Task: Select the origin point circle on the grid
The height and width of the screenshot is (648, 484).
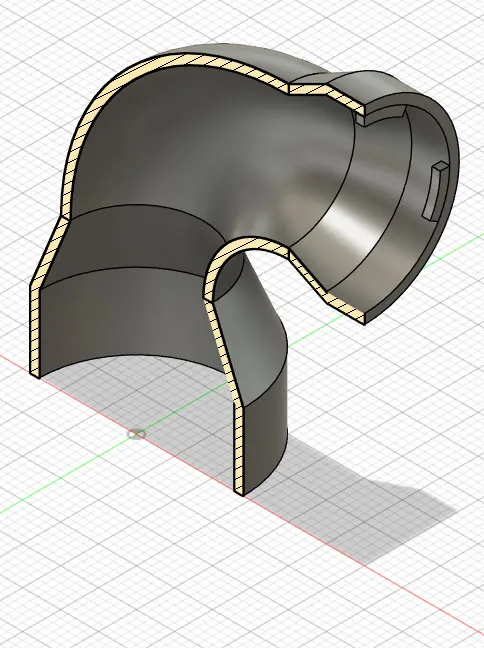Action: (x=137, y=434)
